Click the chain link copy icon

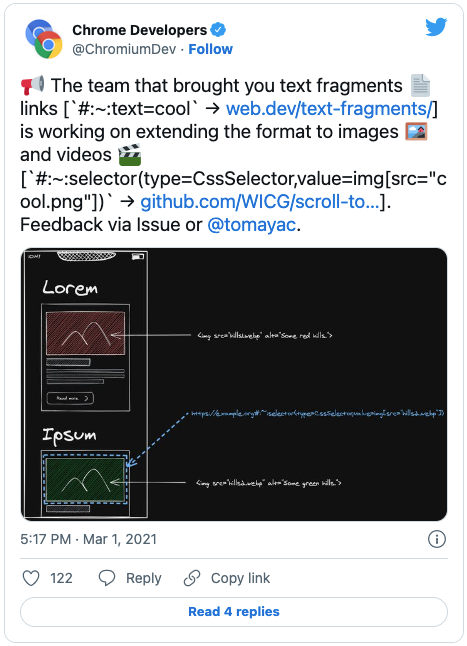point(192,578)
